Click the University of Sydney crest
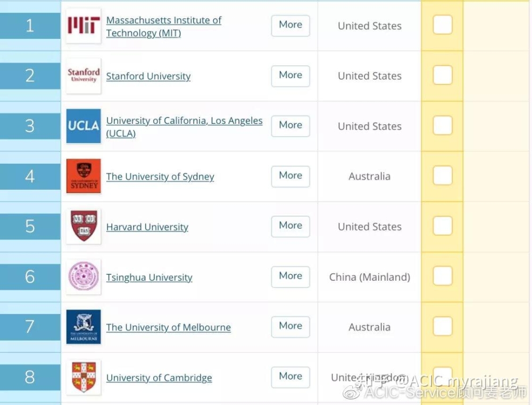The image size is (532, 405). 84,176
